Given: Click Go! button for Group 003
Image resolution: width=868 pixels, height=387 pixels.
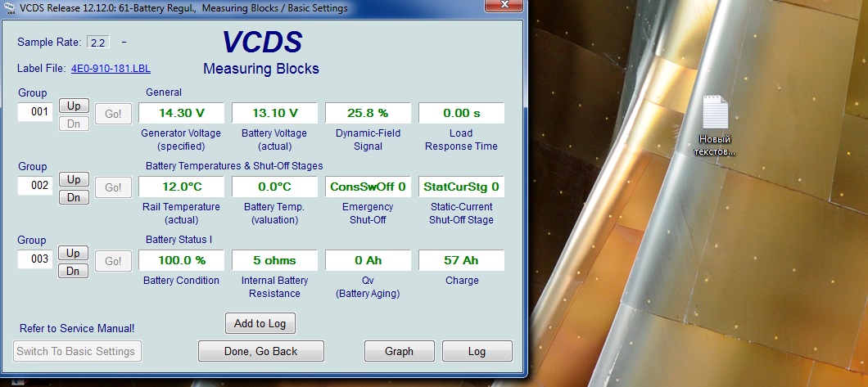Looking at the screenshot, I should [114, 261].
